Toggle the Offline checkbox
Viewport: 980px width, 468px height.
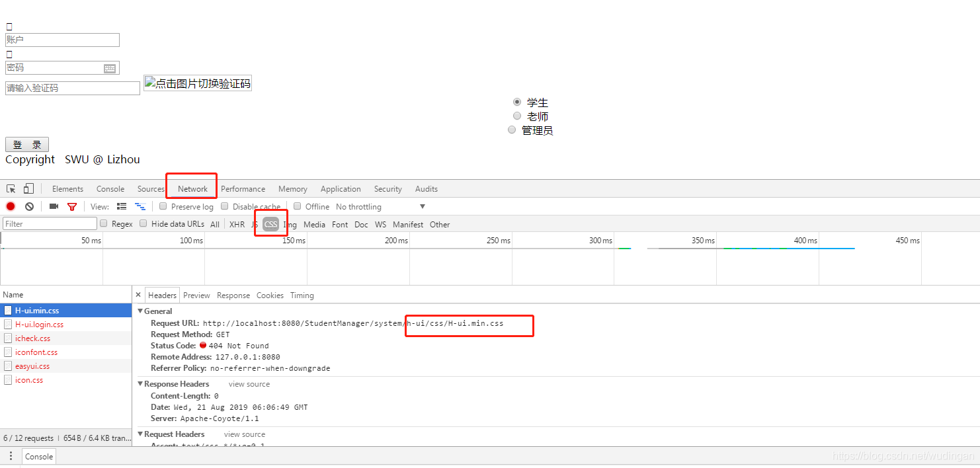[x=298, y=206]
